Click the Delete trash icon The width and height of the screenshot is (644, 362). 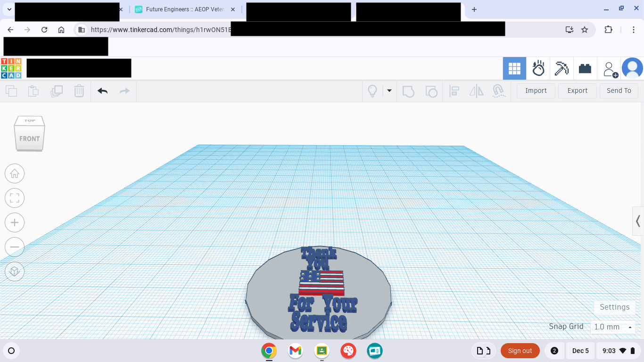tap(79, 91)
